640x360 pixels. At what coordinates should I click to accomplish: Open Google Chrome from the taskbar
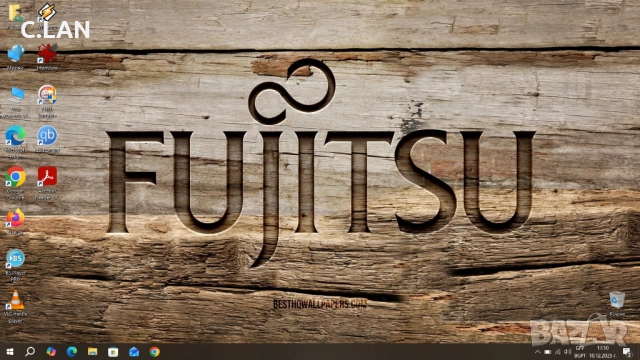[154, 351]
